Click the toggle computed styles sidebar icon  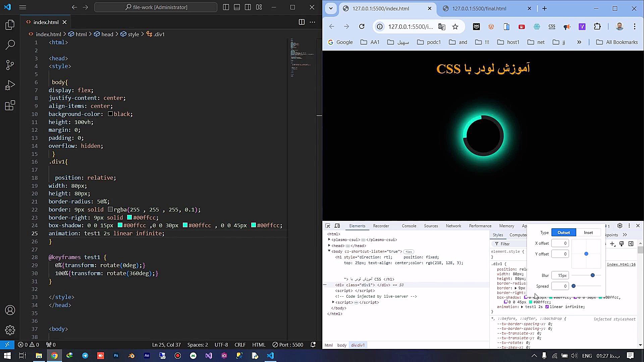(631, 244)
